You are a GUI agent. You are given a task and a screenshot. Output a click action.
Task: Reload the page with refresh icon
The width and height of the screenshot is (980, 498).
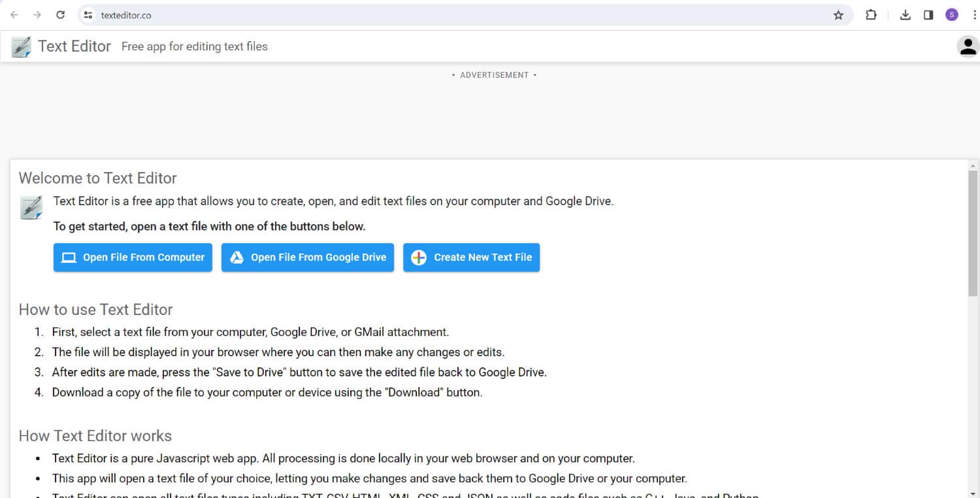(61, 15)
